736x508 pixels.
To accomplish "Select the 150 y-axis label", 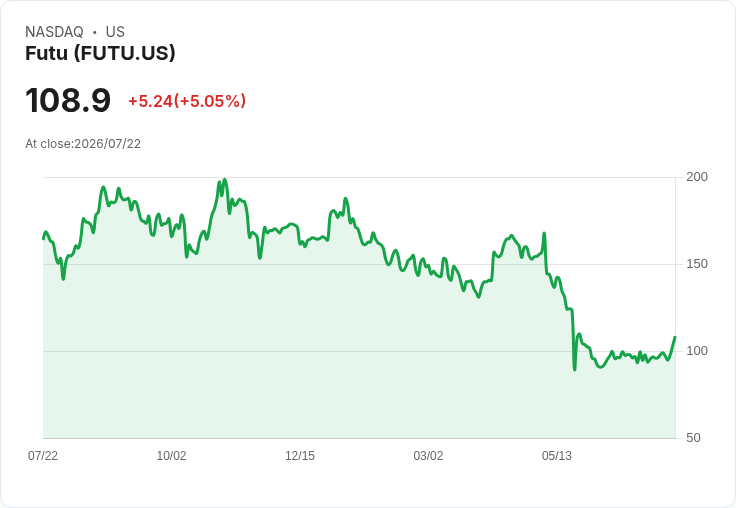I will point(697,264).
